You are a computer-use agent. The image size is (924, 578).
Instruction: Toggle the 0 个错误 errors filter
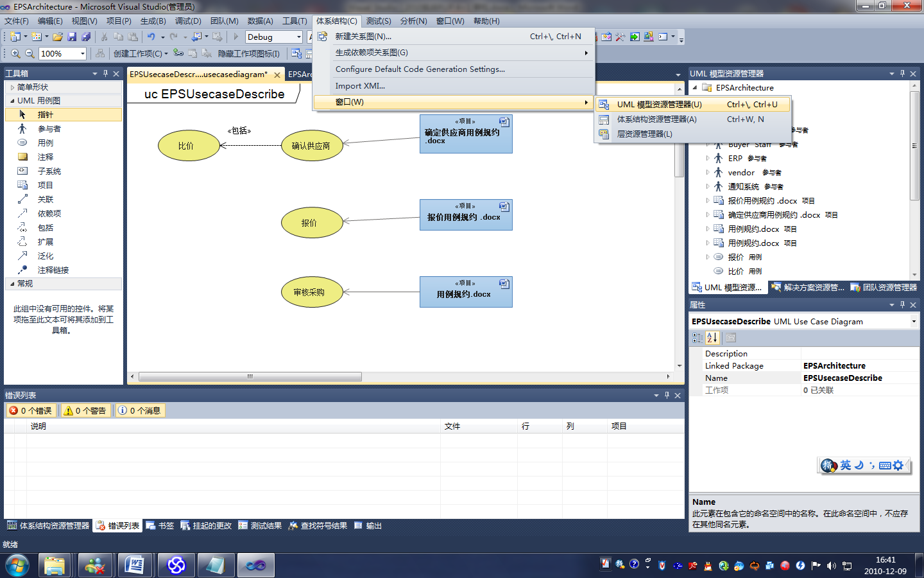pos(30,410)
